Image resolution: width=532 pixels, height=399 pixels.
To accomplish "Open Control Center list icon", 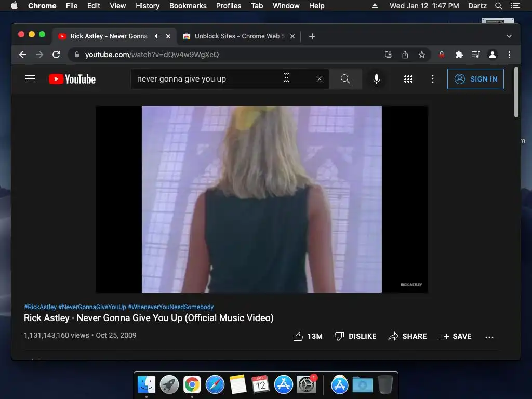I will pyautogui.click(x=515, y=6).
